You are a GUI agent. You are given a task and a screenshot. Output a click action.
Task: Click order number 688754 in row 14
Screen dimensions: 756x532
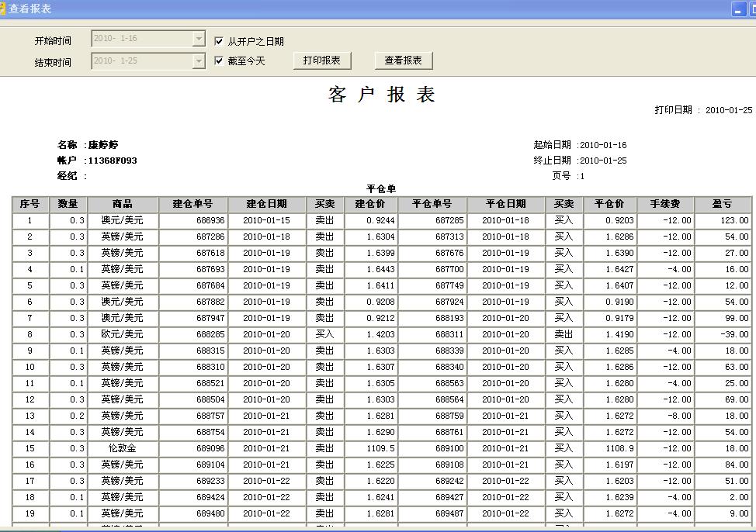tap(210, 432)
